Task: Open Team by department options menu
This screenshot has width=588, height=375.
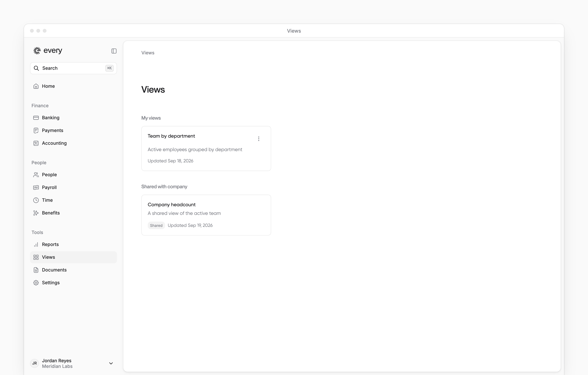Action: [x=259, y=139]
